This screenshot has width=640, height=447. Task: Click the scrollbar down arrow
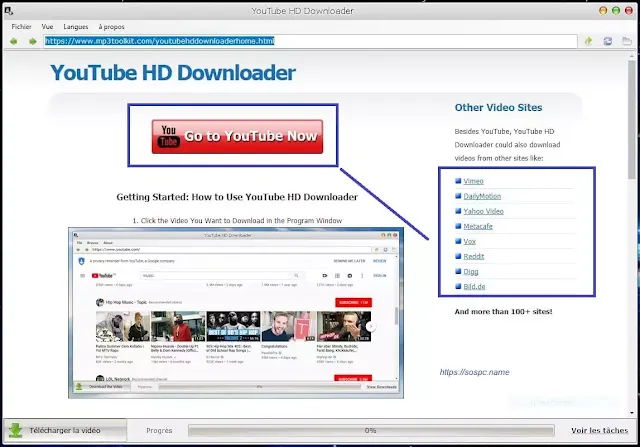632,412
